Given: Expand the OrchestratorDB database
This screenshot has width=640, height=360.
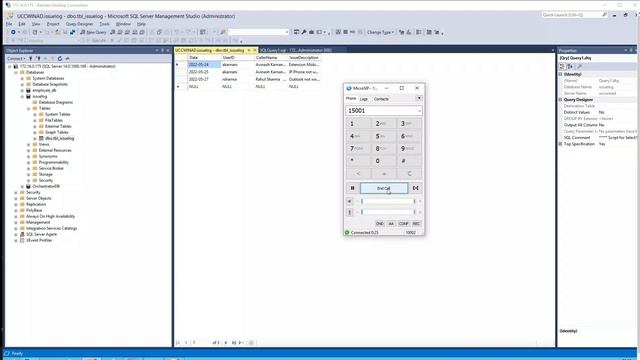Looking at the screenshot, I should coord(22,186).
